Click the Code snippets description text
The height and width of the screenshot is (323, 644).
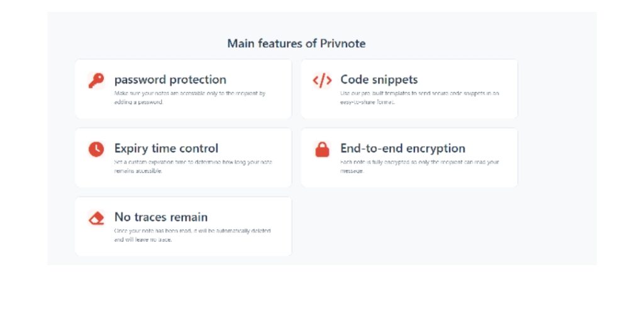click(419, 98)
